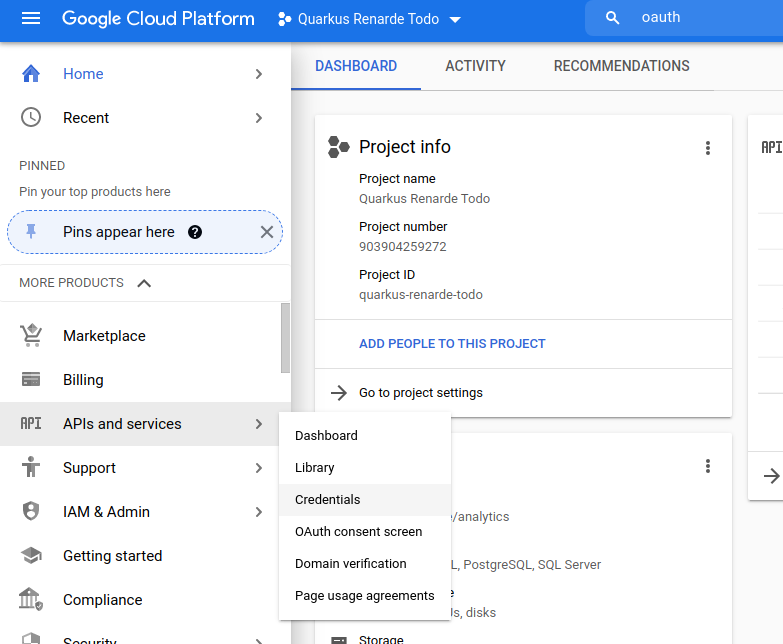The width and height of the screenshot is (783, 644).
Task: Open Recent in the sidebar
Action: pyautogui.click(x=145, y=118)
